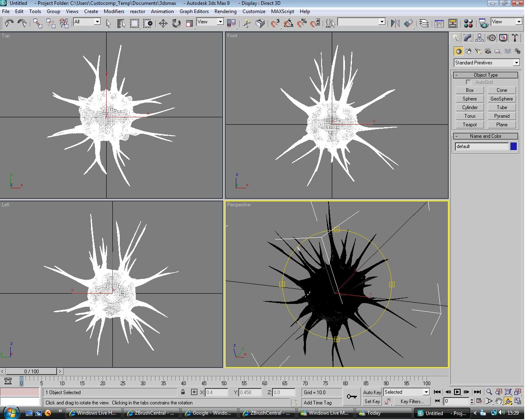This screenshot has width=525, height=420.
Task: Activate the Bind to Space Warp tool
Action: (64, 23)
